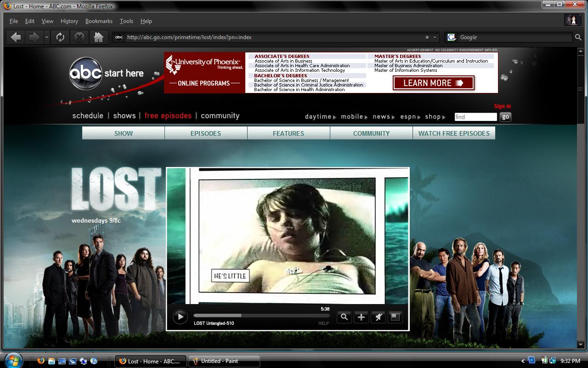Expand the daytime dropdown link

(320, 117)
